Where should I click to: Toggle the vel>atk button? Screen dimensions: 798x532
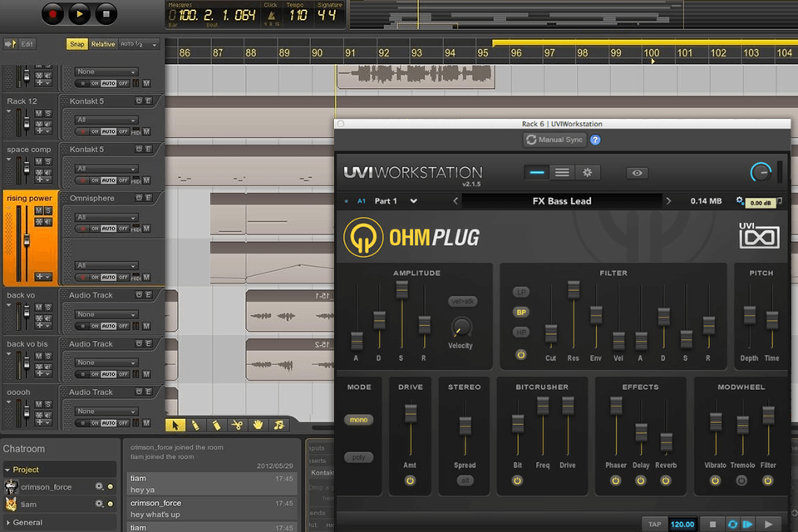tap(462, 301)
